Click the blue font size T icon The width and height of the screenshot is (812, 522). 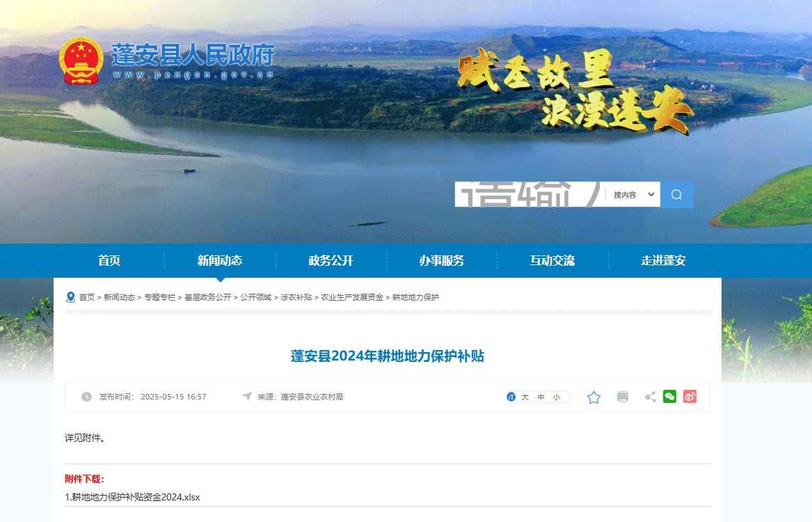(511, 397)
